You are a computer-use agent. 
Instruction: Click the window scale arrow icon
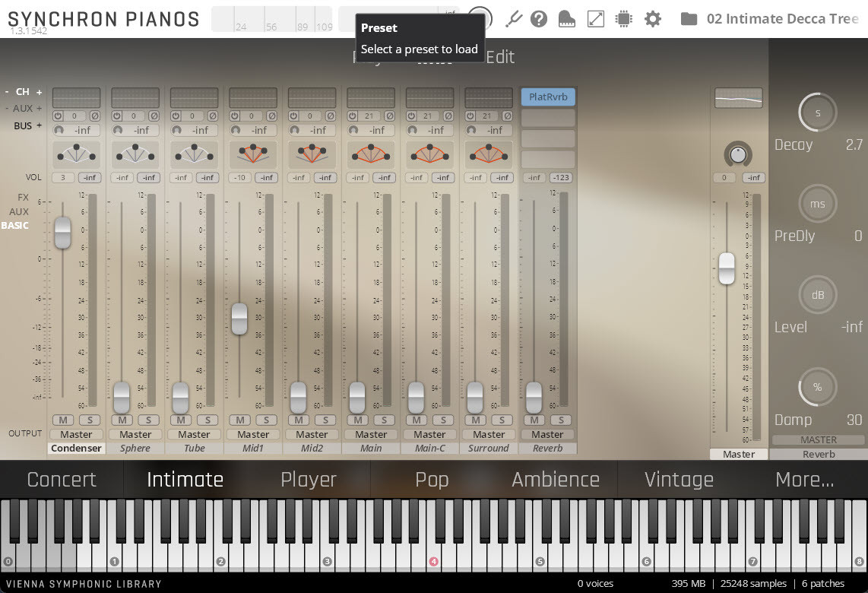pos(596,19)
